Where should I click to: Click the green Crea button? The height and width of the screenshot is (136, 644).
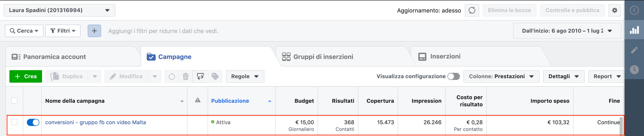point(26,76)
